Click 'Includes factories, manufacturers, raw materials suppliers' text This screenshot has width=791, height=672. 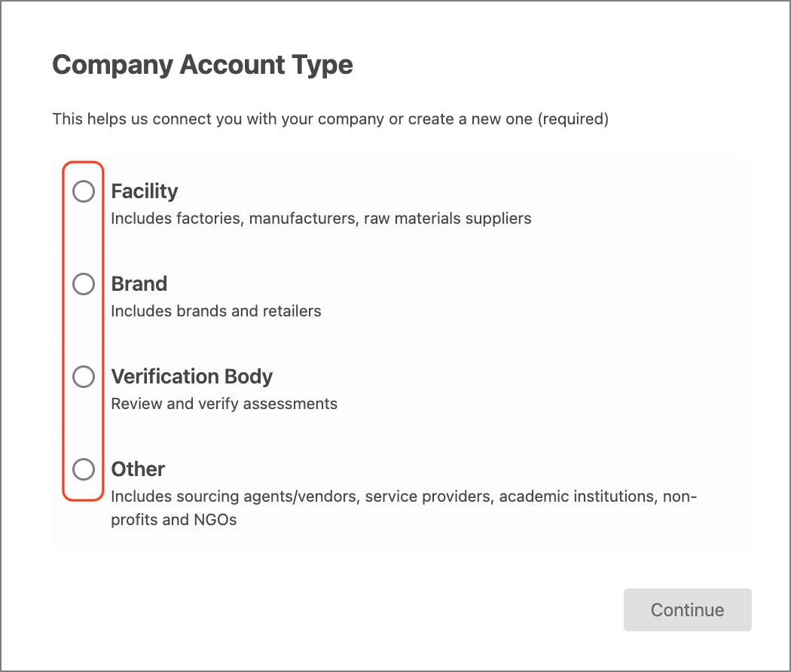(x=321, y=218)
